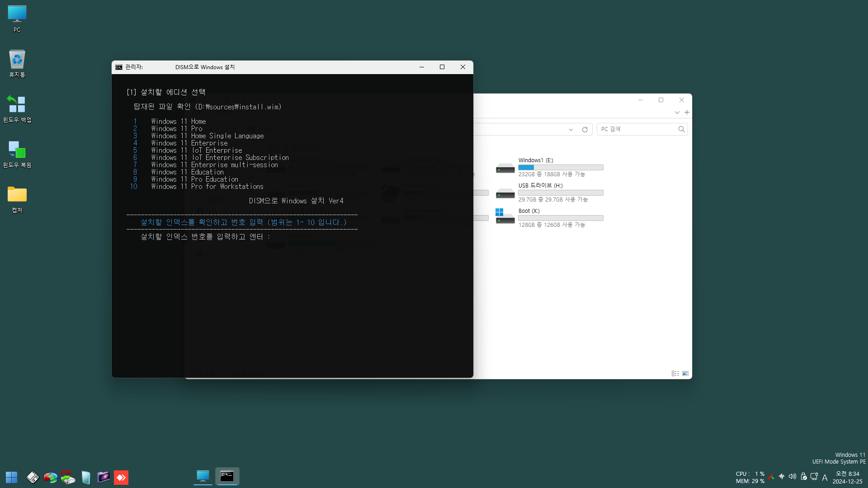Launch the FS drive backup tool in taskbar

coord(68,477)
